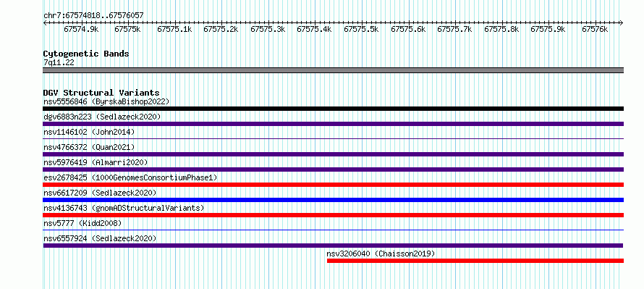Select the purple nsv4766372 variant bar
The image size is (644, 289).
pyautogui.click(x=333, y=154)
